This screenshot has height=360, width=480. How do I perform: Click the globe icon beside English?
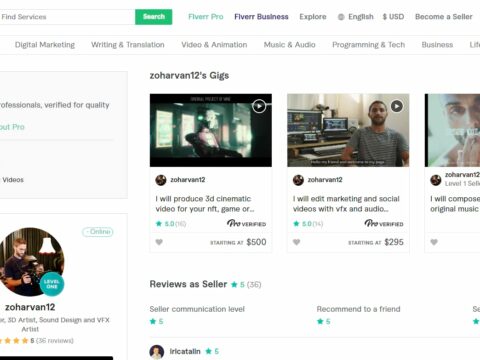pos(341,17)
